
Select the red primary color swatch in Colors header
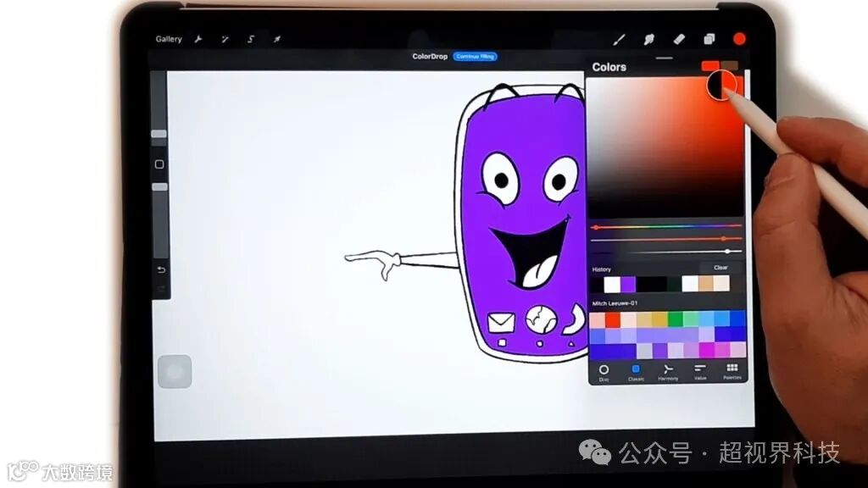tap(709, 66)
